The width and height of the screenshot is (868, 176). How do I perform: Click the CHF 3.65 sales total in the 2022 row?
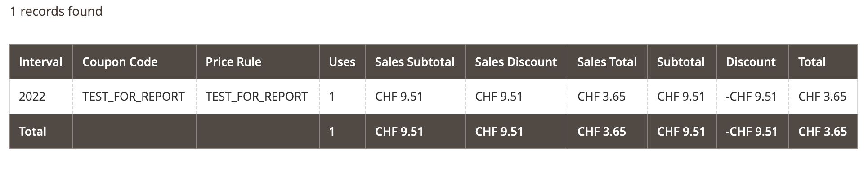[601, 97]
